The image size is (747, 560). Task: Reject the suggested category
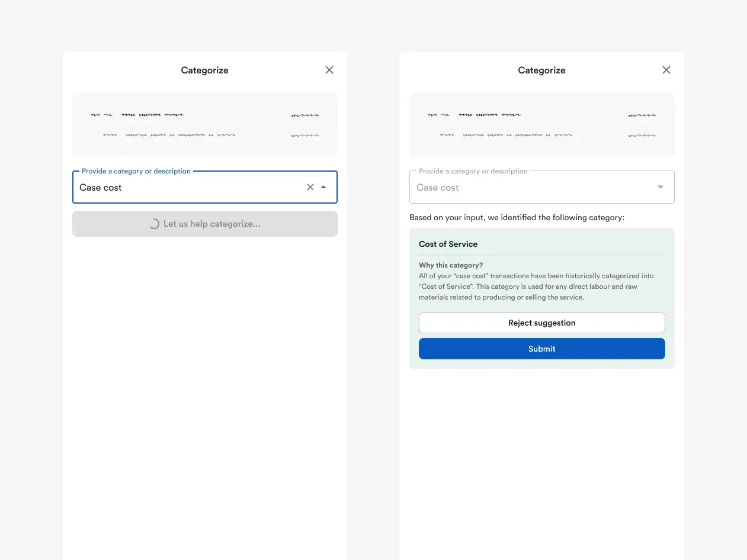(x=541, y=323)
